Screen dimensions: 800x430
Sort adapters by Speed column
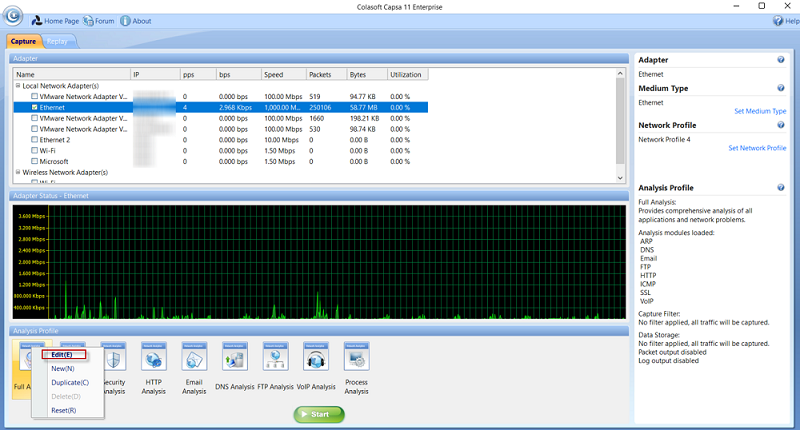pyautogui.click(x=284, y=74)
